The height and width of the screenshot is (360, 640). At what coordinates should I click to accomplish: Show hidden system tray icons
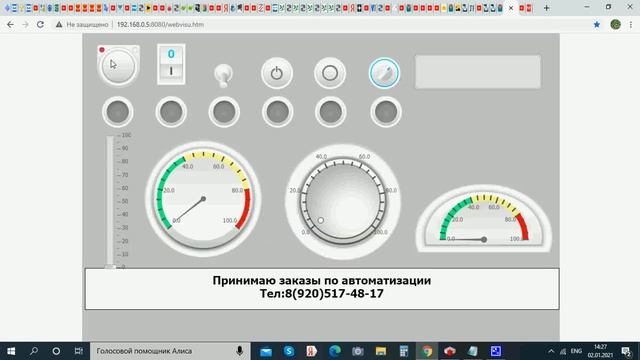pyautogui.click(x=551, y=351)
